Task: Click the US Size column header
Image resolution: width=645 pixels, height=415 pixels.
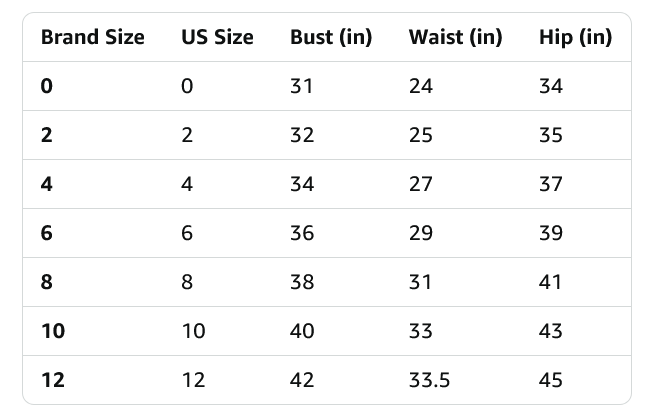Action: (217, 38)
